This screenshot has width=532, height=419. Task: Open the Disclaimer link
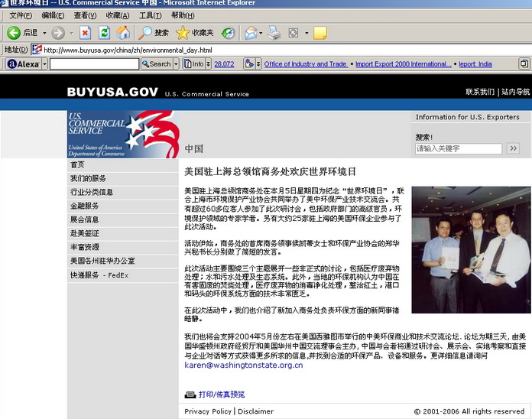(x=255, y=411)
